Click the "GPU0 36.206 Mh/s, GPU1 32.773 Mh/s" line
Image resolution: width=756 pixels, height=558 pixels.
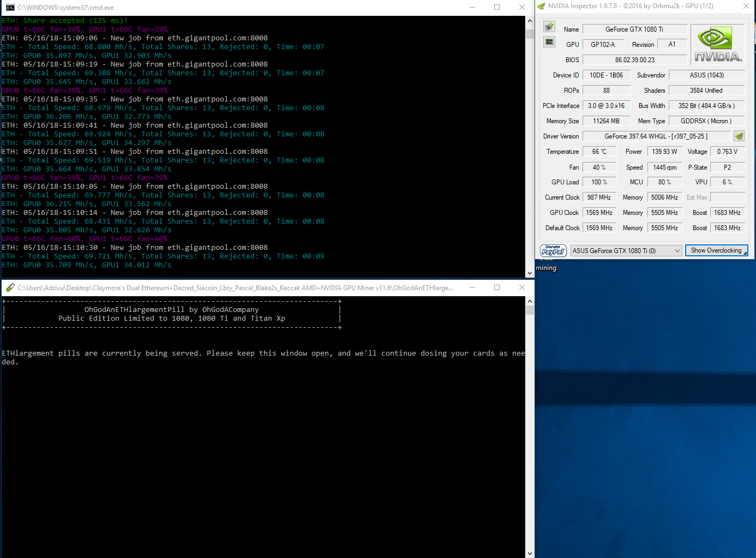click(87, 117)
